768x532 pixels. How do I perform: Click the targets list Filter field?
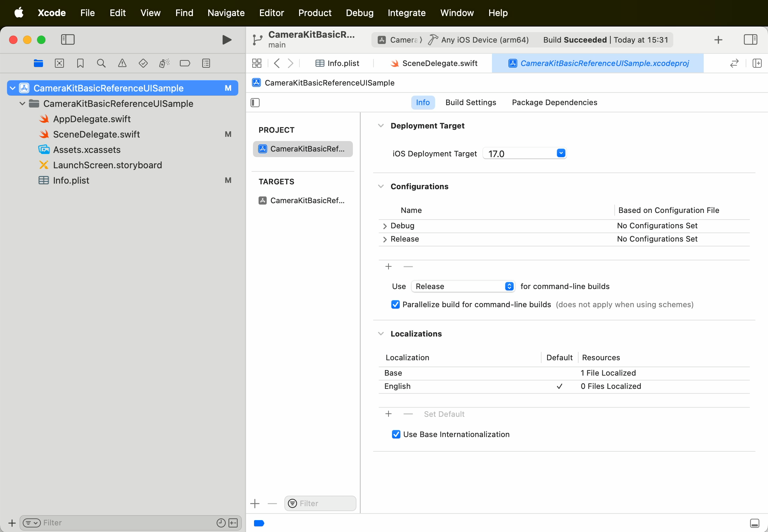point(324,503)
